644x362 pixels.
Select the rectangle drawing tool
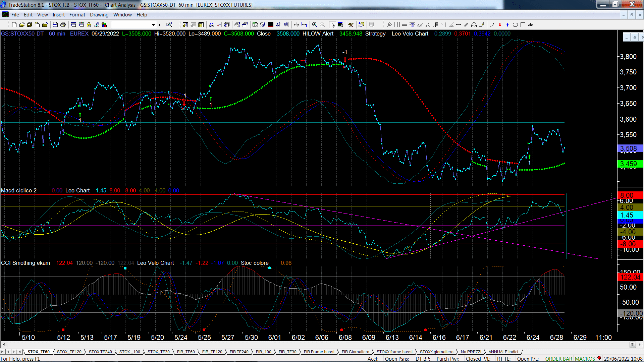[523, 25]
